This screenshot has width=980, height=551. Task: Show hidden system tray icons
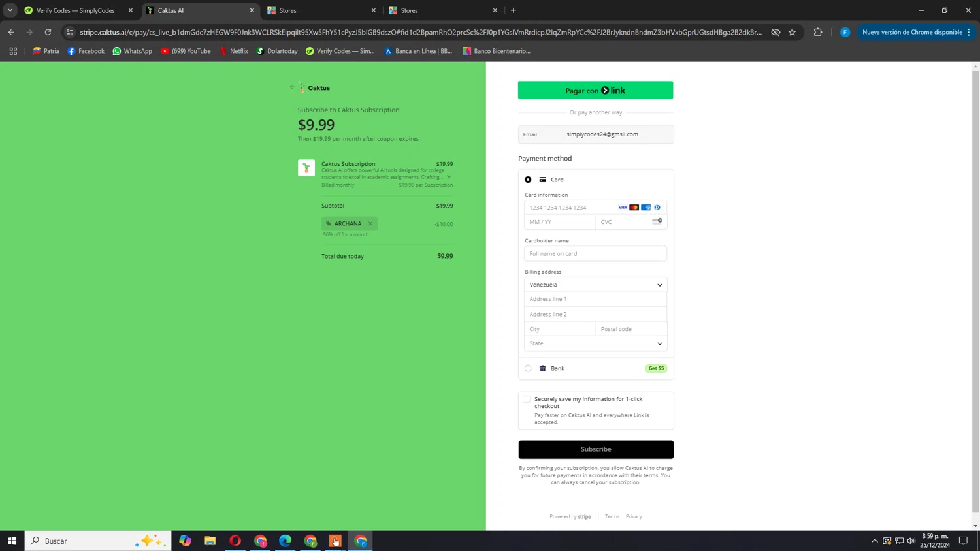coord(875,541)
